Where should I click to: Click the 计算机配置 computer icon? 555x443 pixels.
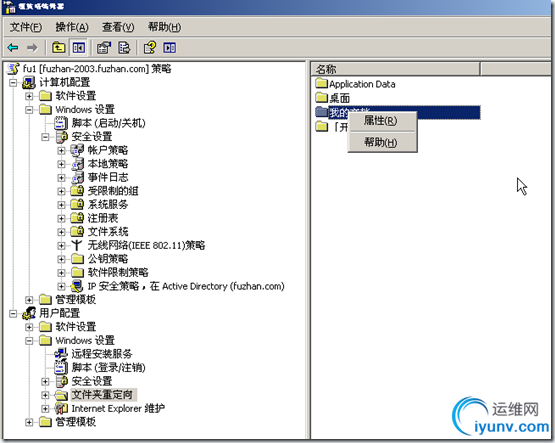click(29, 82)
